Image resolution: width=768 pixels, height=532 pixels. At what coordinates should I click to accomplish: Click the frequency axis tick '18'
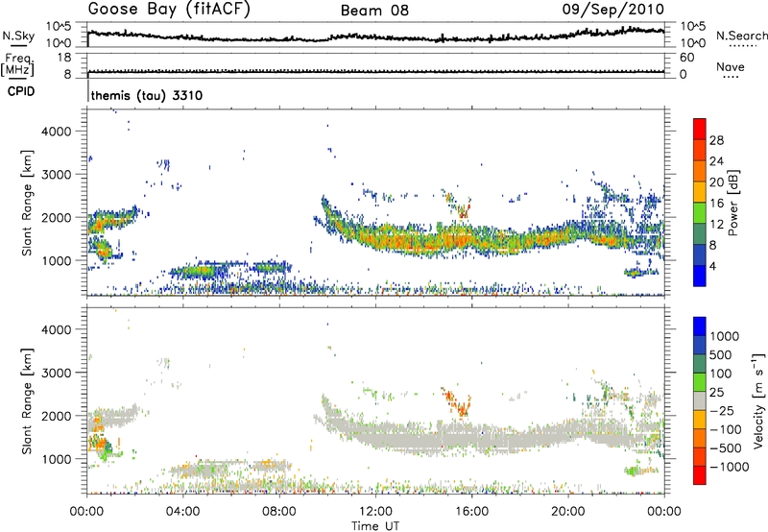[64, 58]
